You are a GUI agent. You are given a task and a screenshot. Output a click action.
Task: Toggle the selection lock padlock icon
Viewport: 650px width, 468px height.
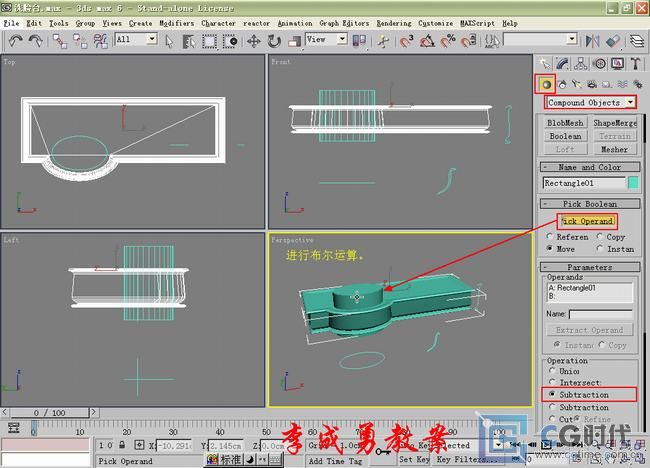click(122, 445)
